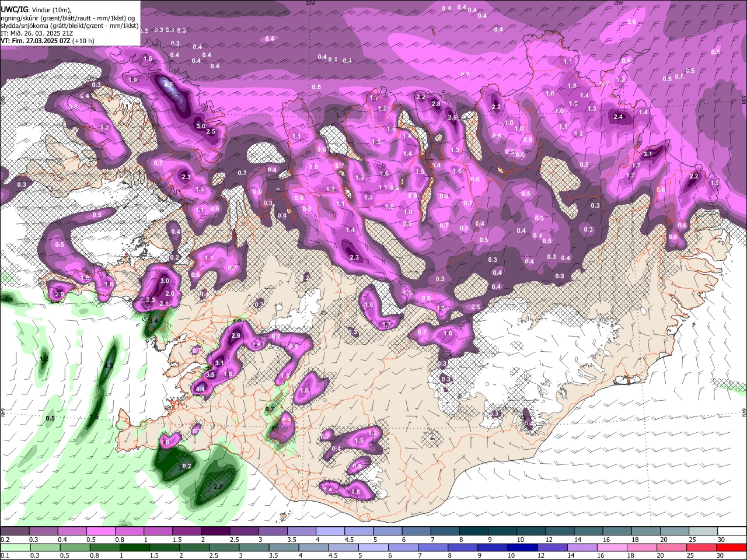This screenshot has width=747, height=560.
Task: Click the '20W' longitude label
Action: pos(310,3)
